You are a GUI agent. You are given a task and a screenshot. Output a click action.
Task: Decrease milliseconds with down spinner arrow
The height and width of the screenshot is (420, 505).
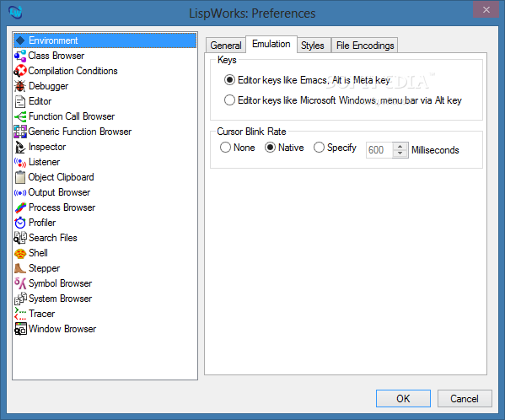point(400,153)
